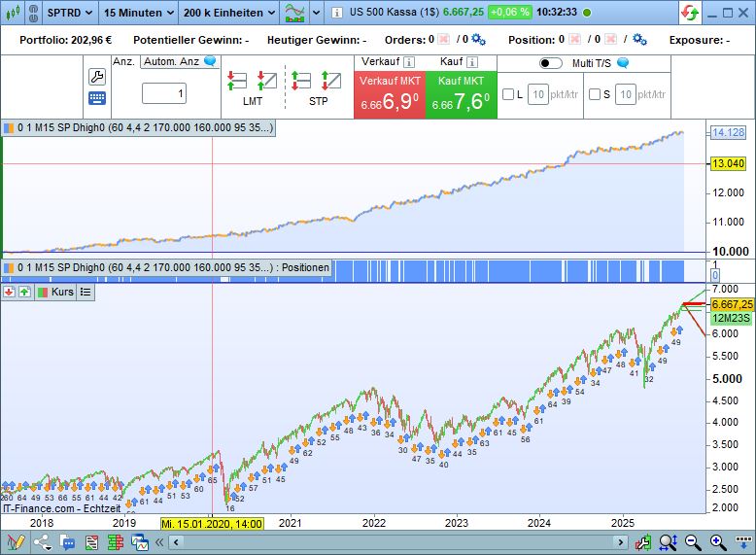Expand the arrow next to indicators icon
The height and width of the screenshot is (555, 756).
pos(316,13)
